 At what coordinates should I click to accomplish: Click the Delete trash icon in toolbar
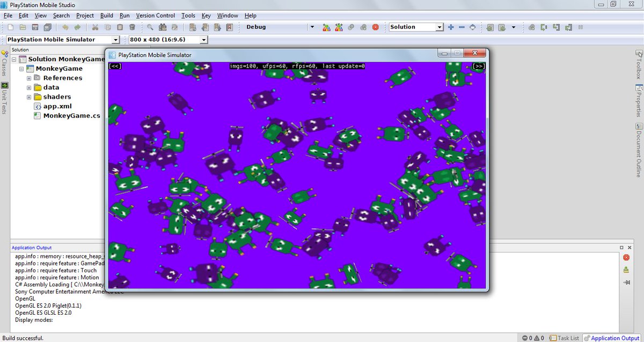click(132, 27)
